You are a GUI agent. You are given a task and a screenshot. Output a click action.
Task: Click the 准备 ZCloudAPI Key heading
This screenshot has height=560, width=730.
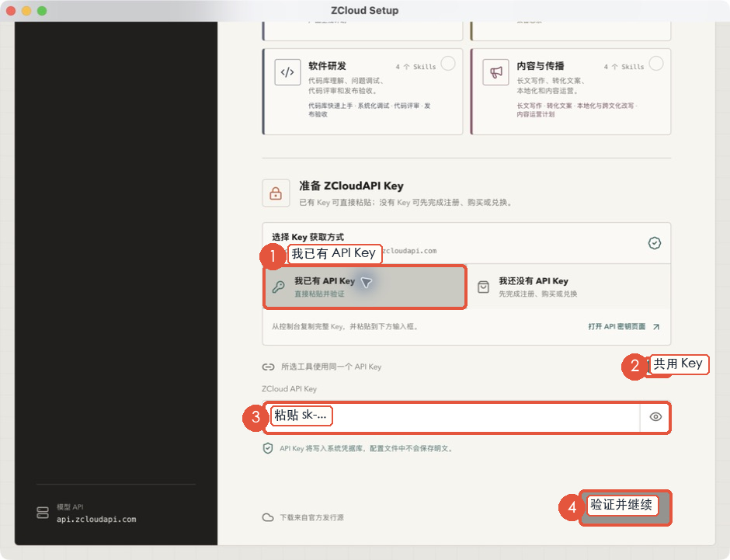point(351,186)
